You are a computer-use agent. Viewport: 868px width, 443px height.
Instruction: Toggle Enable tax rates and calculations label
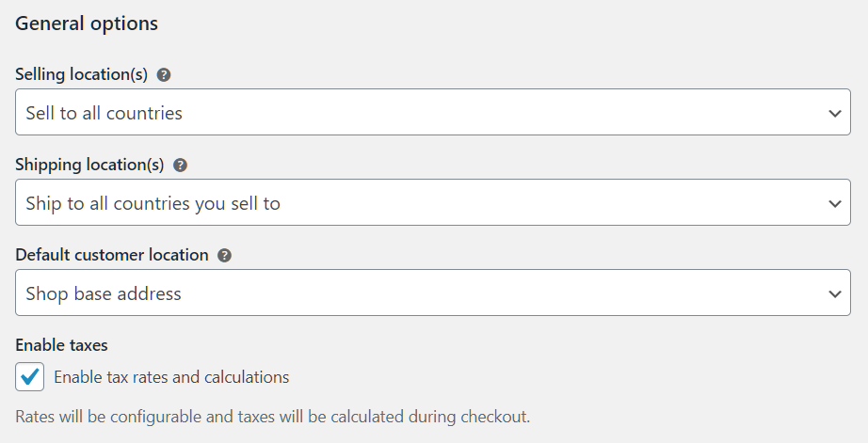(x=171, y=377)
